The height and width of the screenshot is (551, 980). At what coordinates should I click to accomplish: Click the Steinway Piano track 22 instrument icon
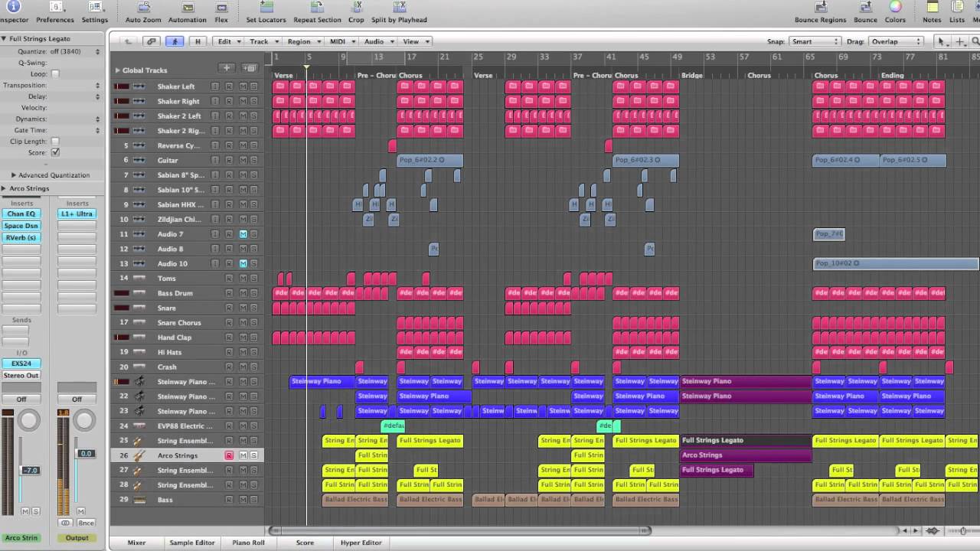(x=139, y=396)
